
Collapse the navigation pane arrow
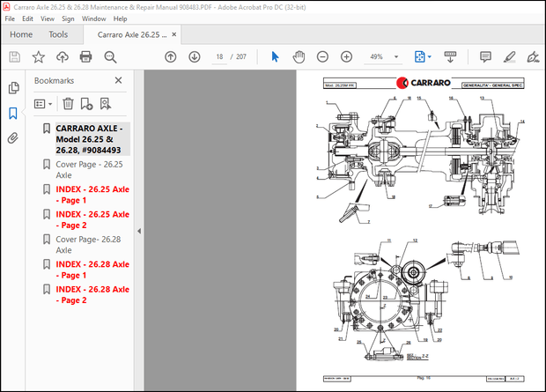[139, 231]
